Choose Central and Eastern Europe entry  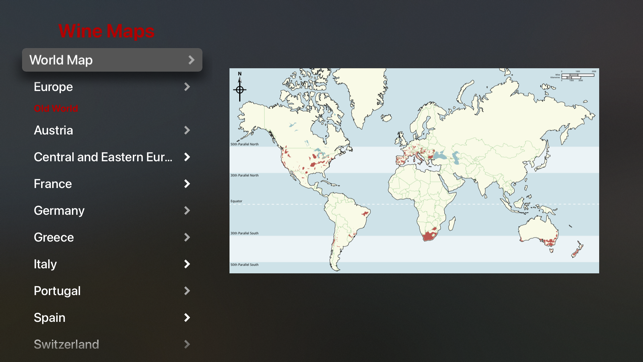[x=112, y=157]
